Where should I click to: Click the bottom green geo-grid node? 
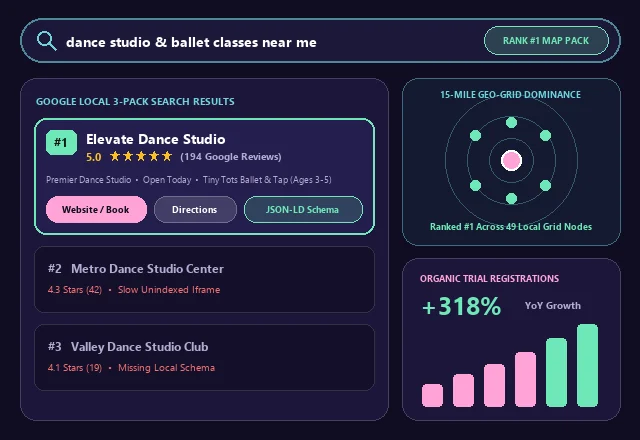coord(511,199)
